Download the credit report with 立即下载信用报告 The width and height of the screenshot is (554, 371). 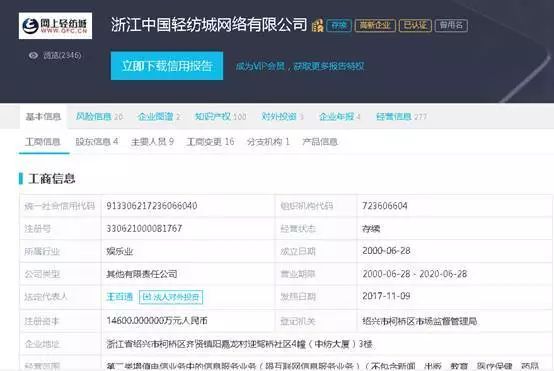[x=167, y=66]
